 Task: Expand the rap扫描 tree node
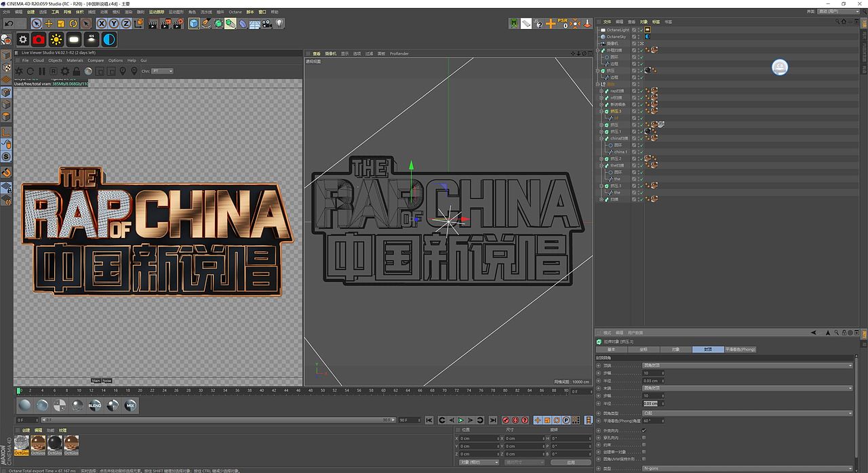[x=601, y=91]
